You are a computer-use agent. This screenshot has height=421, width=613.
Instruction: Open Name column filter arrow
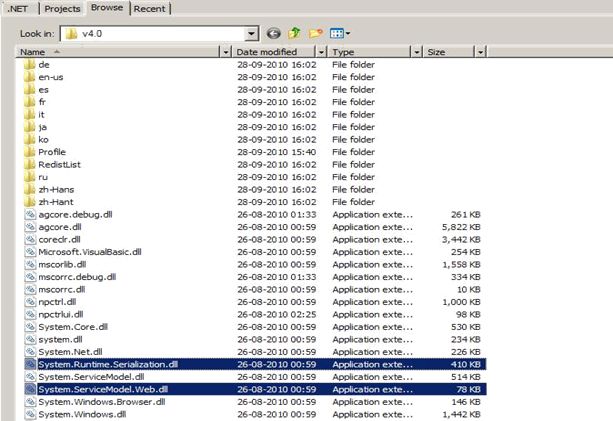click(226, 52)
